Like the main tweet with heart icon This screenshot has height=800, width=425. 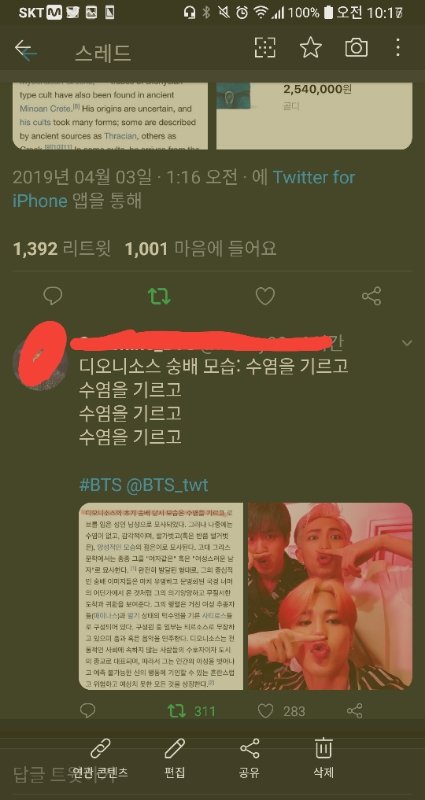[x=265, y=296]
